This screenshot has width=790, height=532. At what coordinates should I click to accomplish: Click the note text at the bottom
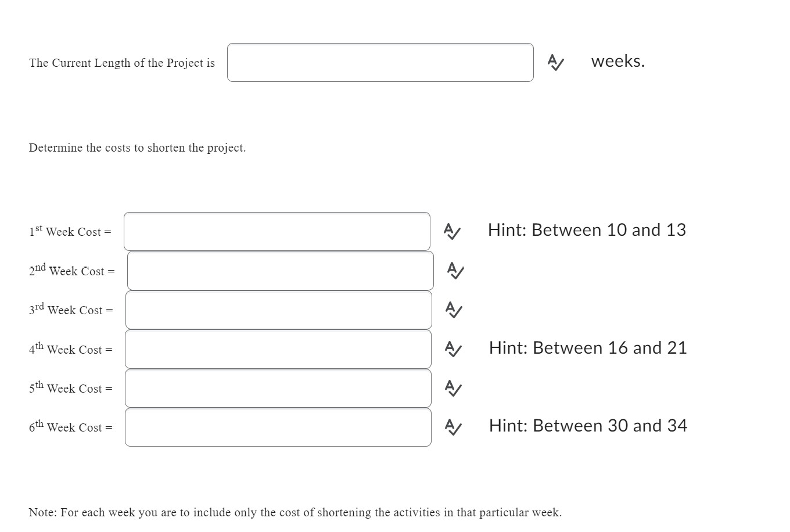pyautogui.click(x=295, y=512)
